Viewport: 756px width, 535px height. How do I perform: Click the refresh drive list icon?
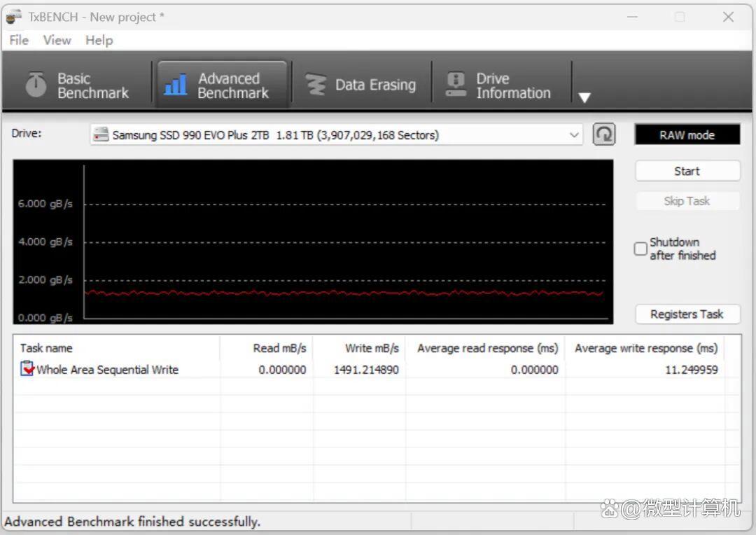coord(603,134)
